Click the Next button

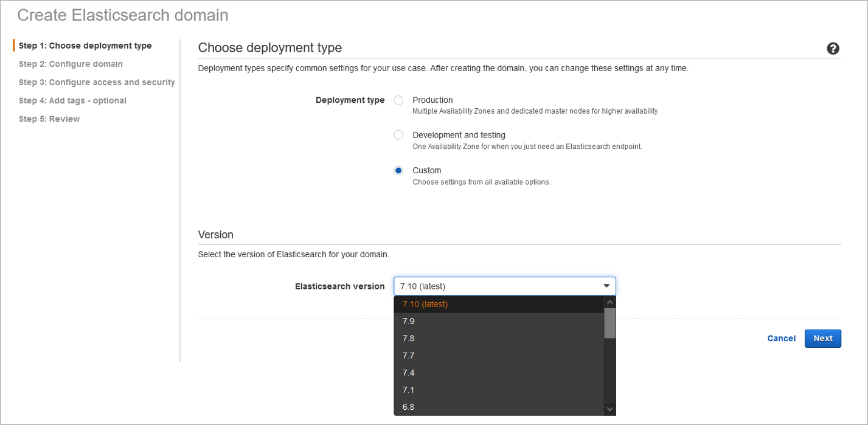coord(822,338)
